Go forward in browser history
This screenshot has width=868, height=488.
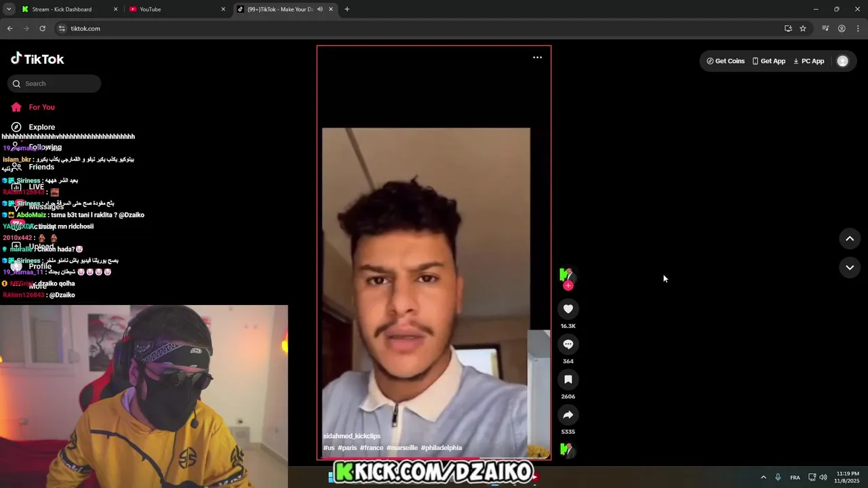pyautogui.click(x=26, y=28)
